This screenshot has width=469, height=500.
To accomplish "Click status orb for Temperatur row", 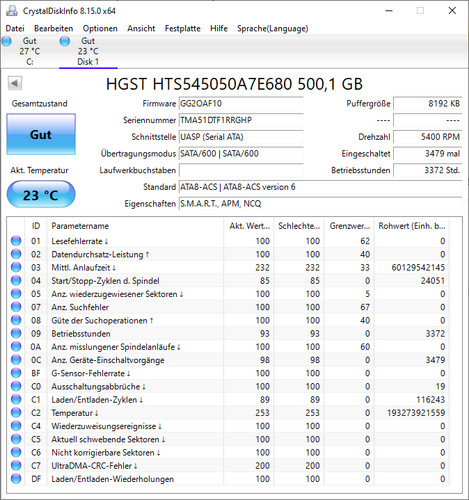I will 16,413.
